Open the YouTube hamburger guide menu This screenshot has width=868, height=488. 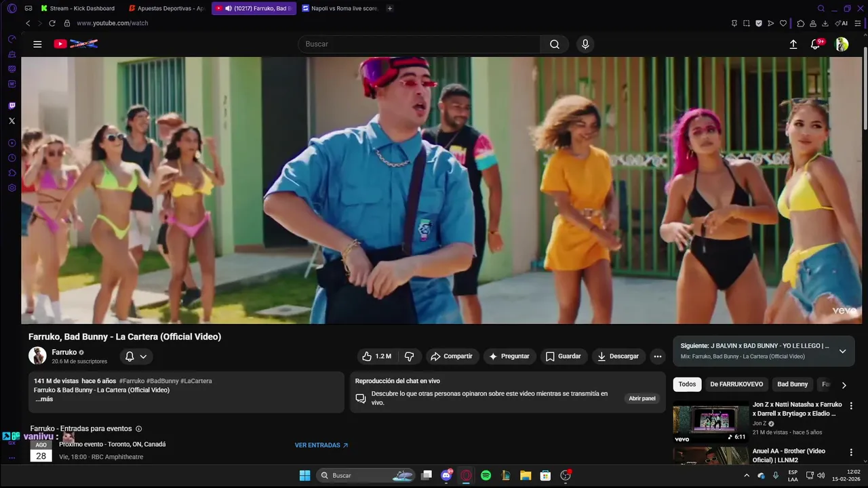(x=37, y=44)
